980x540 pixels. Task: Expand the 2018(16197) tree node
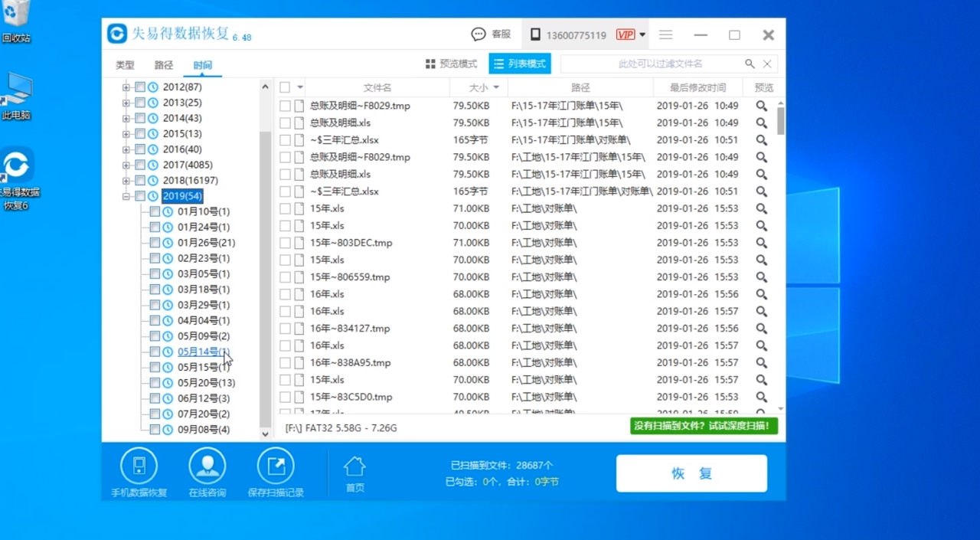click(125, 180)
